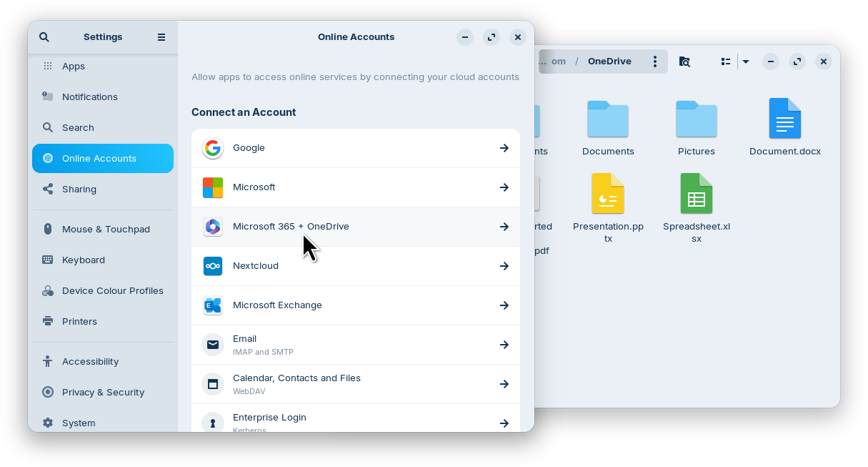The image size is (868, 467).
Task: Click the Nextcloud logo icon
Action: click(213, 266)
